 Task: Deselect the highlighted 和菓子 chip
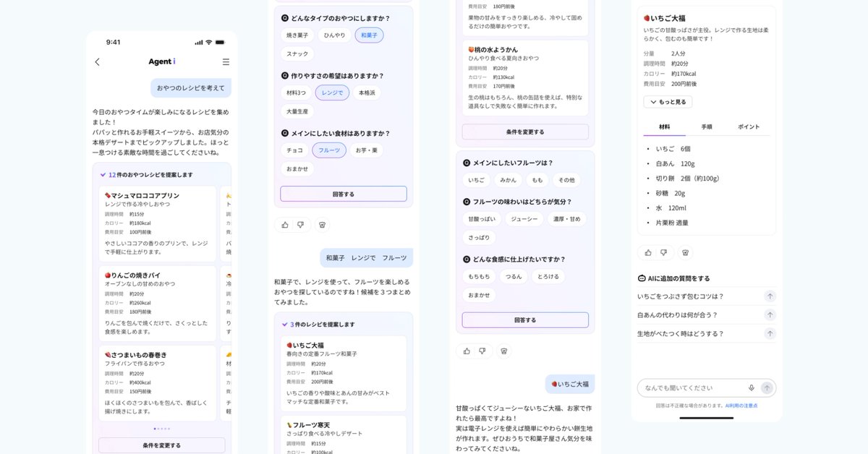369,35
